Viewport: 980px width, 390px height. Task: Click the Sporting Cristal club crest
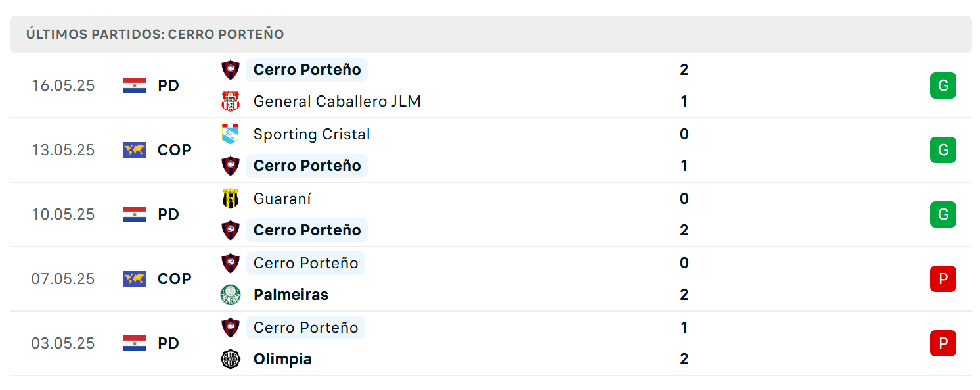coord(231,134)
